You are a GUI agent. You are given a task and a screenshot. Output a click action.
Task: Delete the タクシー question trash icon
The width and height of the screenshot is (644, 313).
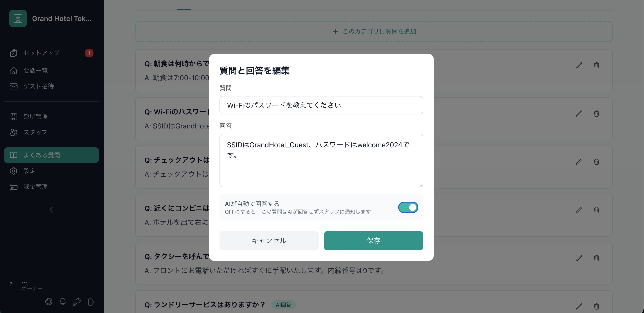click(x=597, y=258)
